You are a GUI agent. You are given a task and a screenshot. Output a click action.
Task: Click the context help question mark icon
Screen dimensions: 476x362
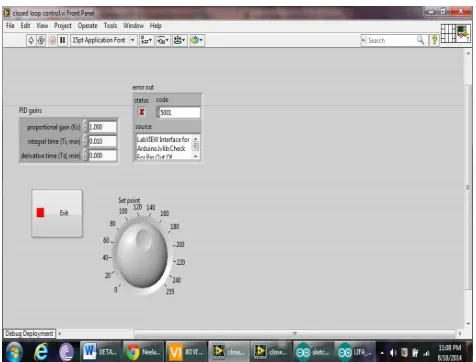tap(434, 40)
